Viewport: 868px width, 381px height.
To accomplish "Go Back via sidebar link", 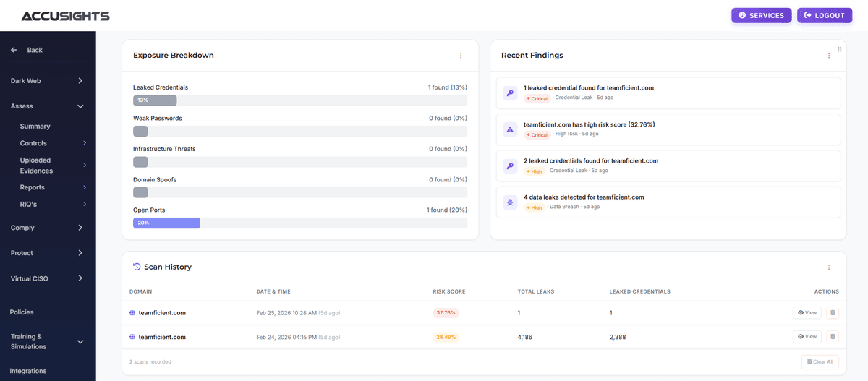I will point(35,50).
